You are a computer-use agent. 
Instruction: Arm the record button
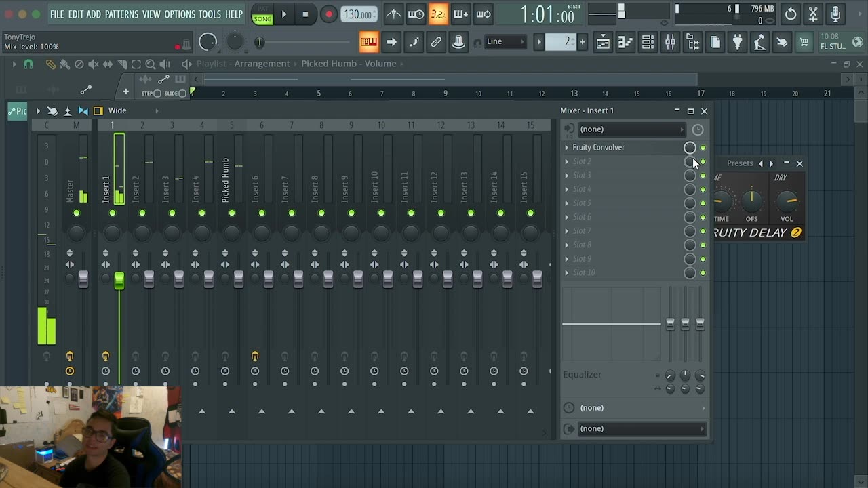click(x=328, y=14)
